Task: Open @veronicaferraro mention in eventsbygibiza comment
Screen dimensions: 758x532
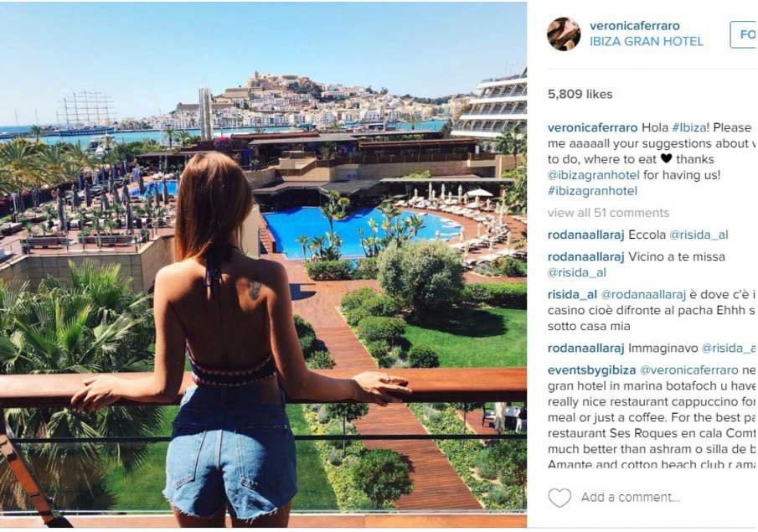Action: coord(688,370)
